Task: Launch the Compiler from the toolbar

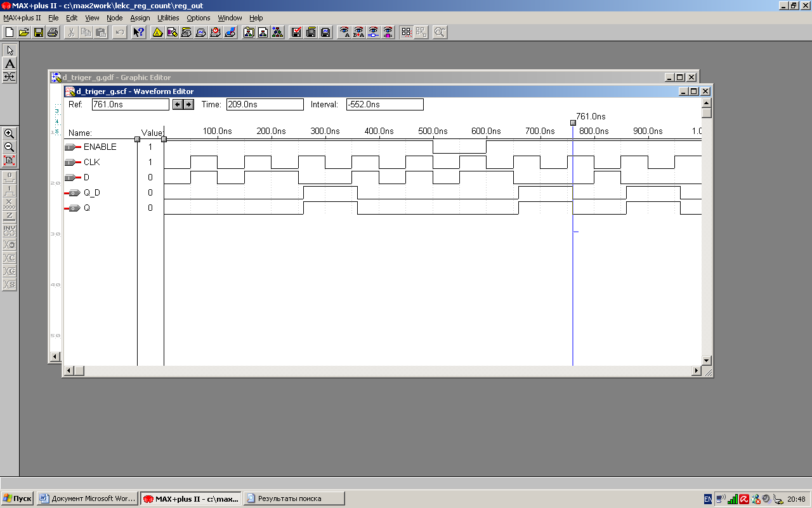Action: (187, 32)
